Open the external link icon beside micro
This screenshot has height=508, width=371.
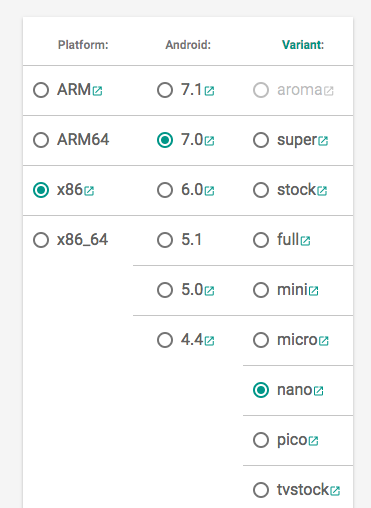pyautogui.click(x=324, y=341)
